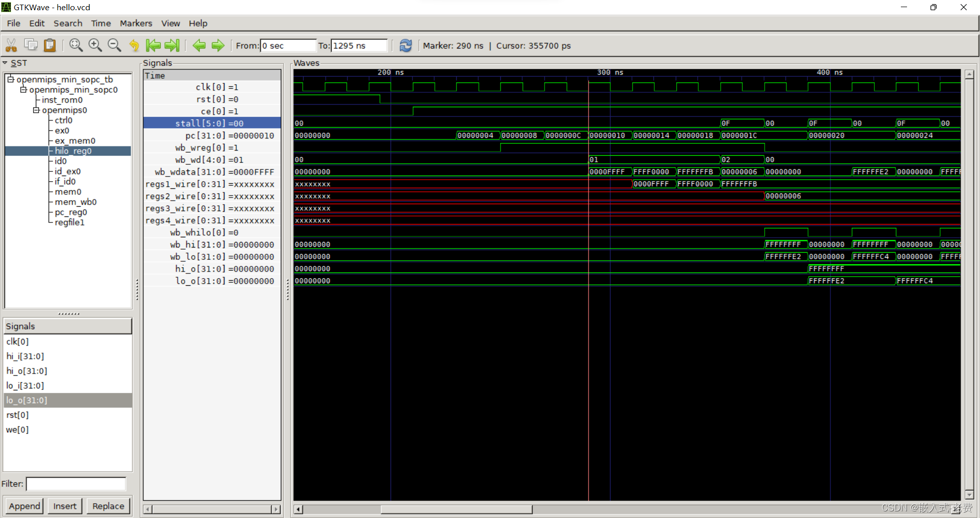
Task: Select if_id0 in the SST tree
Action: tap(65, 181)
